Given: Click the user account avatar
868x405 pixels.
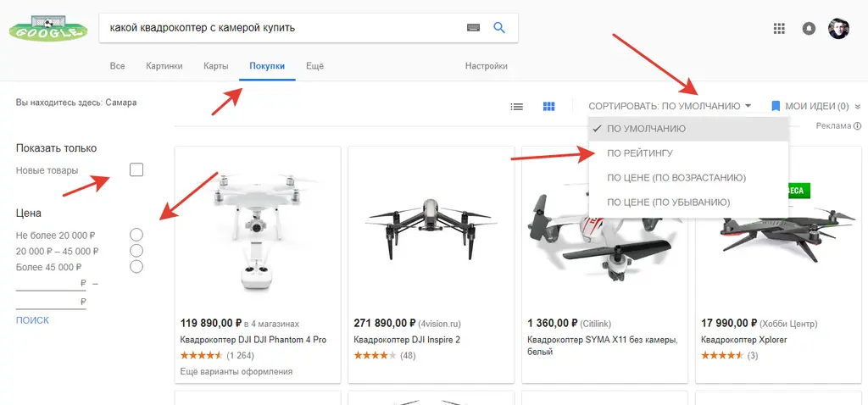Looking at the screenshot, I should click(838, 29).
